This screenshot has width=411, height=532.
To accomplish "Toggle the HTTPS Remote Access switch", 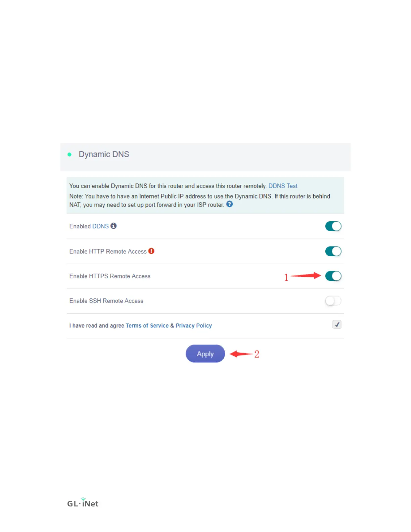I will (333, 276).
